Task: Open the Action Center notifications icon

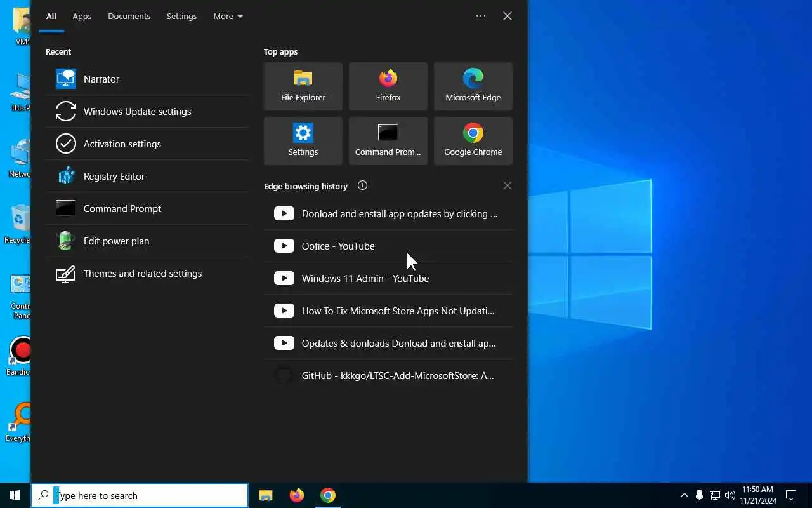Action: (x=791, y=495)
